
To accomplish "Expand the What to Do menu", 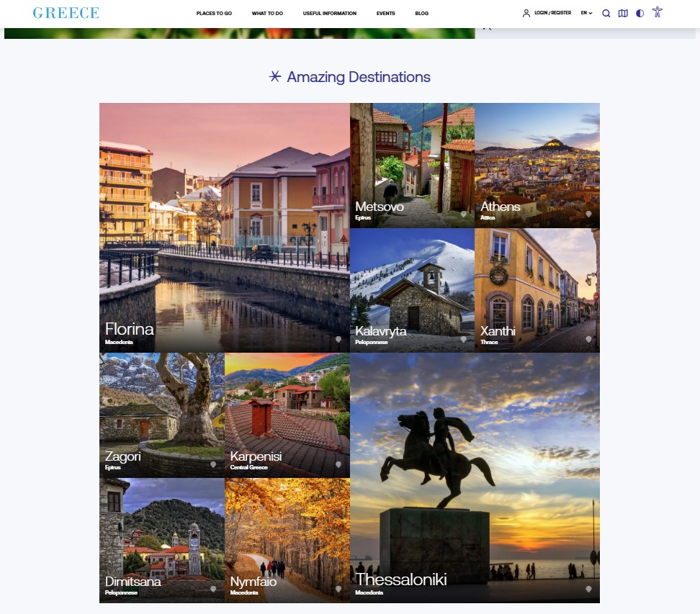I will (x=267, y=14).
